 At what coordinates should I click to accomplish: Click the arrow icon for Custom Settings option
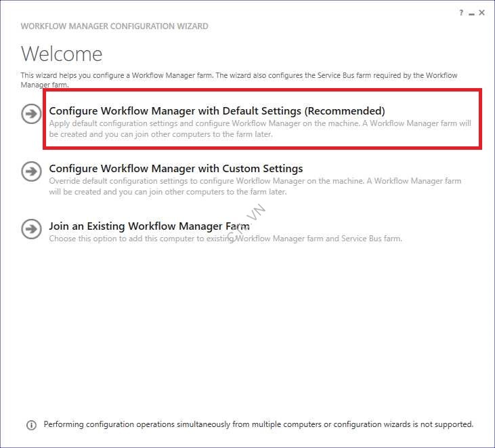(x=31, y=171)
